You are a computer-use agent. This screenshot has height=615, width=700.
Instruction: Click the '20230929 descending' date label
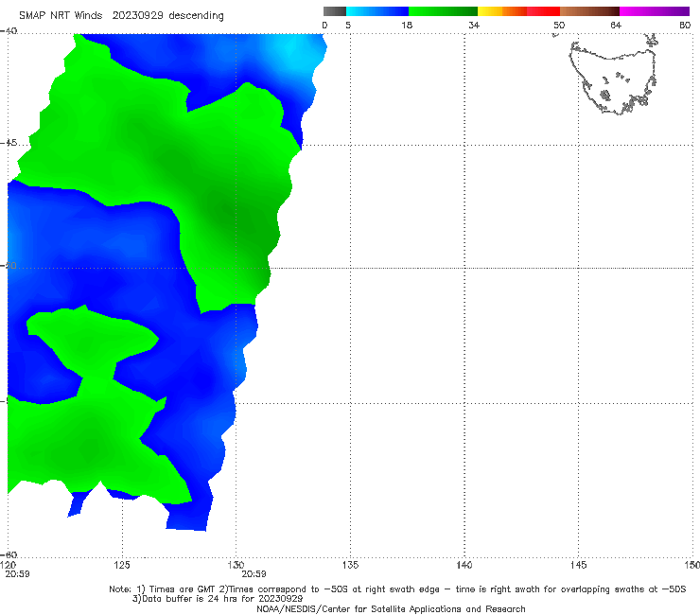[x=167, y=15]
